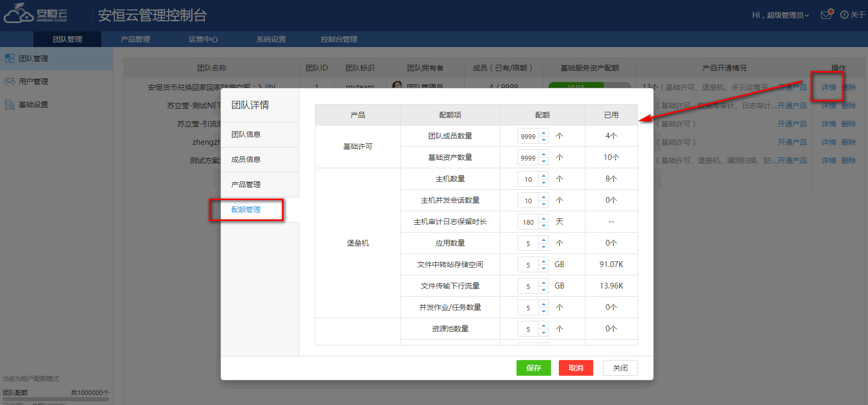Click 详情 in the last team row

(x=829, y=160)
